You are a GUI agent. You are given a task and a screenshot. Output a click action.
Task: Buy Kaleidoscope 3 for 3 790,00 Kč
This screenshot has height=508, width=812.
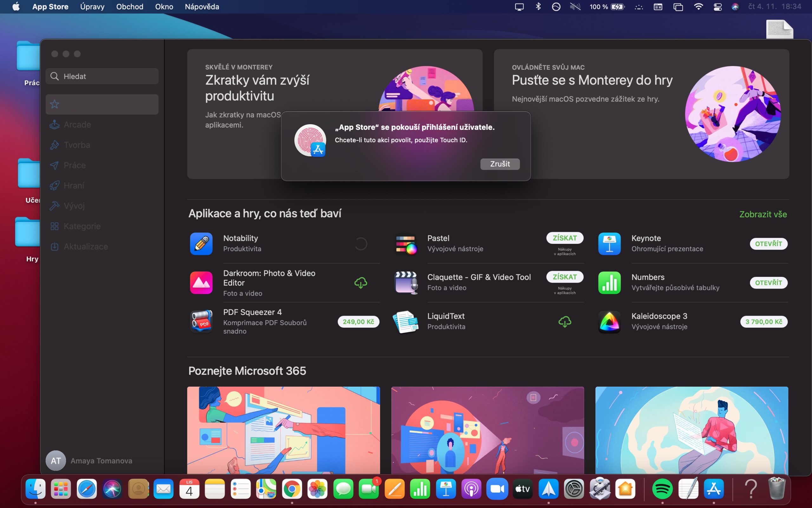click(x=764, y=322)
